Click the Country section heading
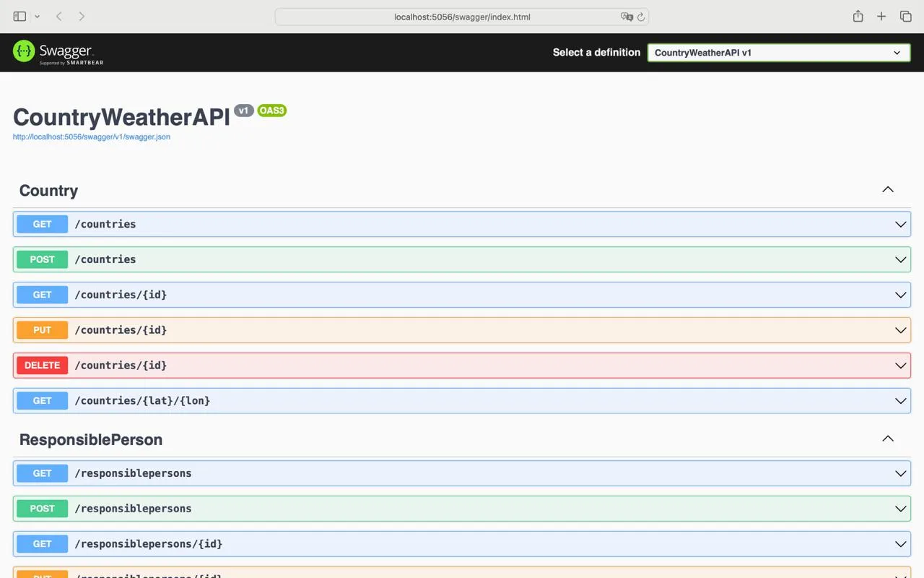 pyautogui.click(x=48, y=191)
